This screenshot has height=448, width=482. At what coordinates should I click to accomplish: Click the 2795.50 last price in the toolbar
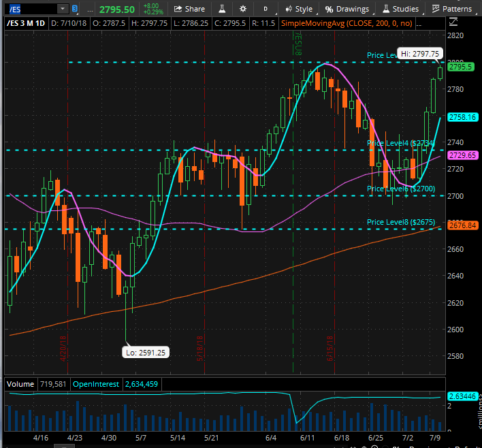pos(117,10)
